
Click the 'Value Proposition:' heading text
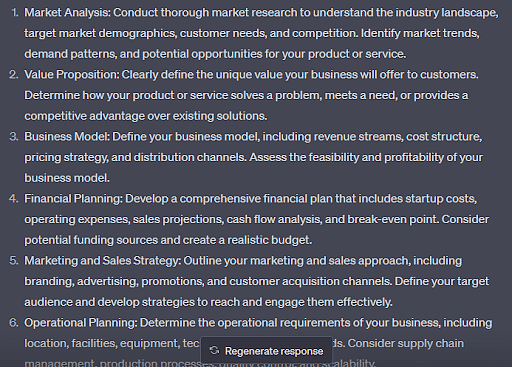tap(72, 75)
